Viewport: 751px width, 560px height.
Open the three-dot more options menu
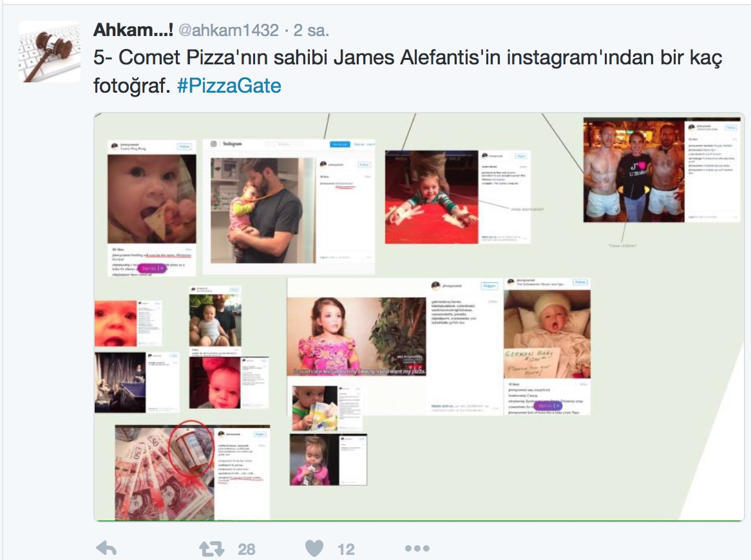tap(417, 548)
